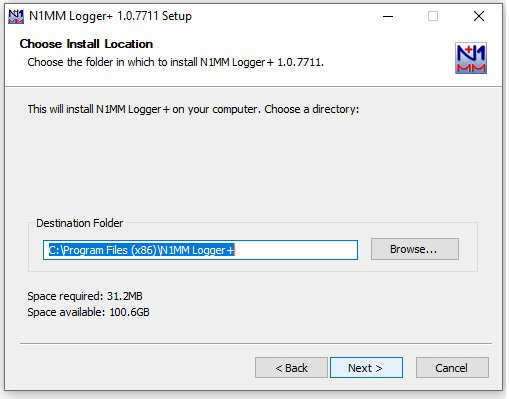Click the 'Destination Folder' group label
The height and width of the screenshot is (399, 509).
[x=80, y=223]
